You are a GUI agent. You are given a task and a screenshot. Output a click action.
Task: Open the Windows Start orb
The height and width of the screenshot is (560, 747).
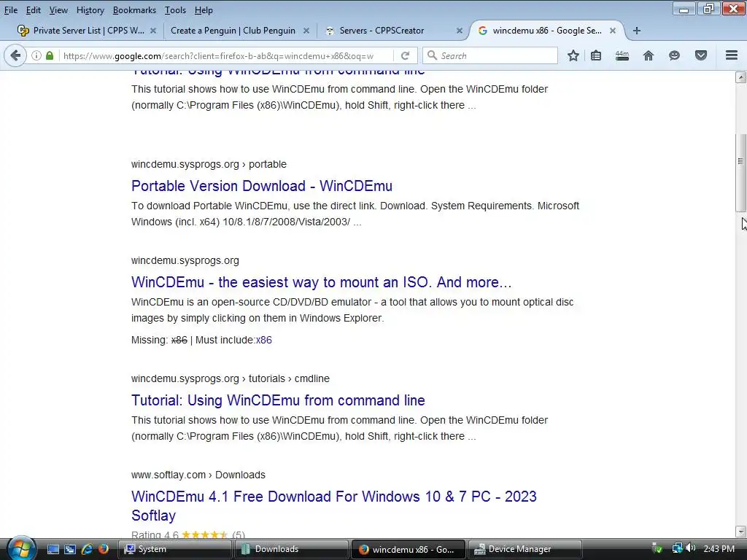click(21, 548)
